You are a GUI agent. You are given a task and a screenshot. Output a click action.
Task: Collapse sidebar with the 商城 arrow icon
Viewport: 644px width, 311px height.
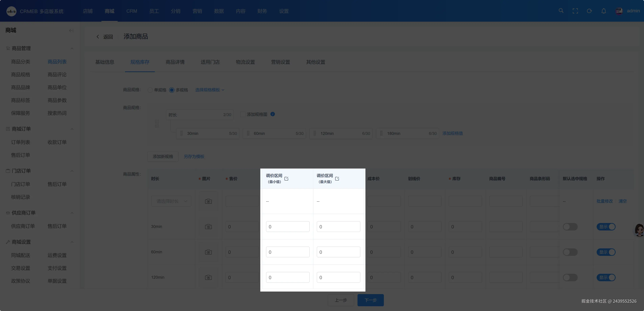tap(71, 30)
